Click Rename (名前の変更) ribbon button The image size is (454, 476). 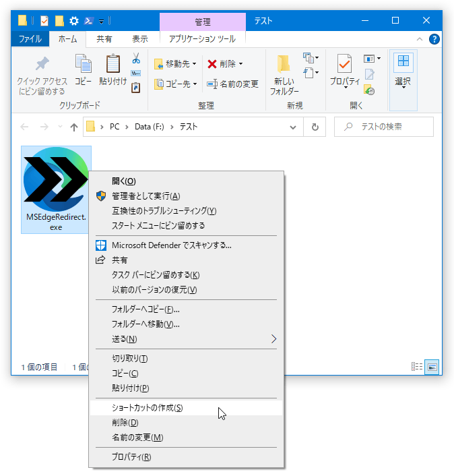(232, 84)
